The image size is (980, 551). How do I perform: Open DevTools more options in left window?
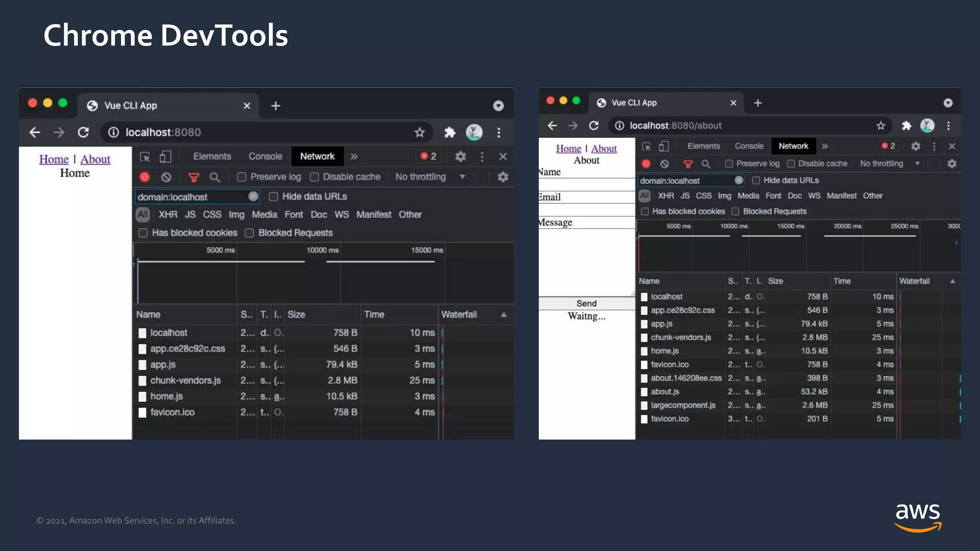pyautogui.click(x=482, y=156)
